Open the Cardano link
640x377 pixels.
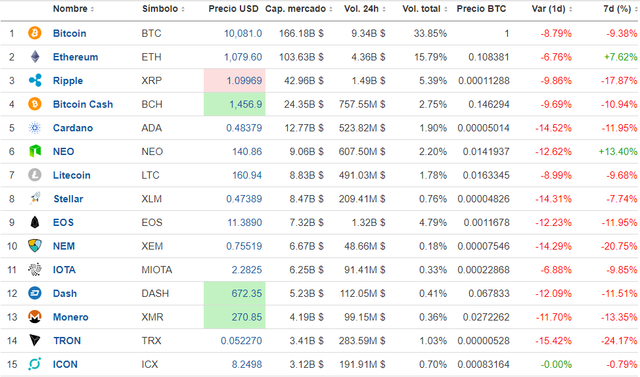click(73, 128)
